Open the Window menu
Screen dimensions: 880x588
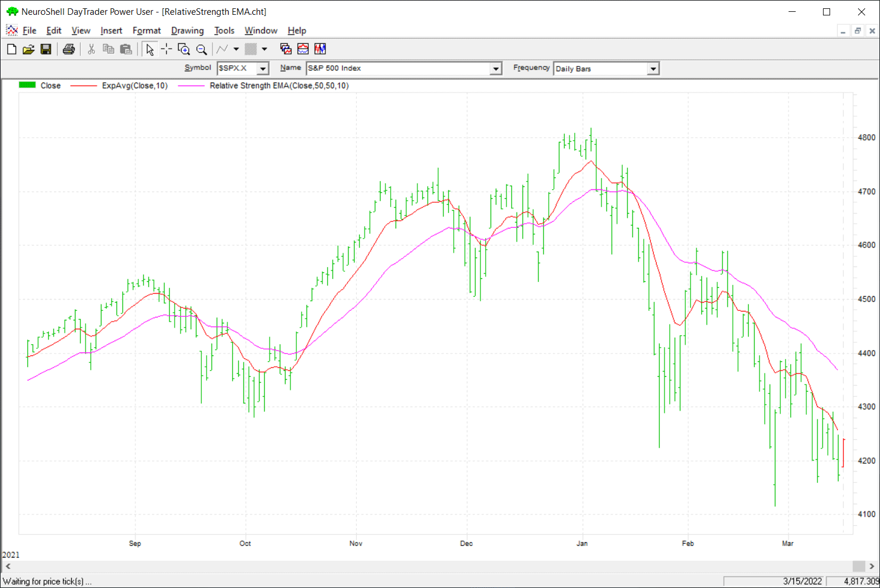tap(261, 31)
